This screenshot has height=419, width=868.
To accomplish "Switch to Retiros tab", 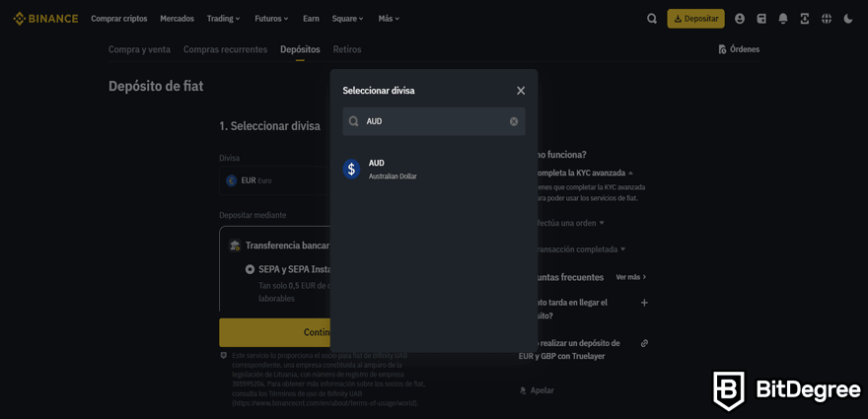I will point(347,49).
